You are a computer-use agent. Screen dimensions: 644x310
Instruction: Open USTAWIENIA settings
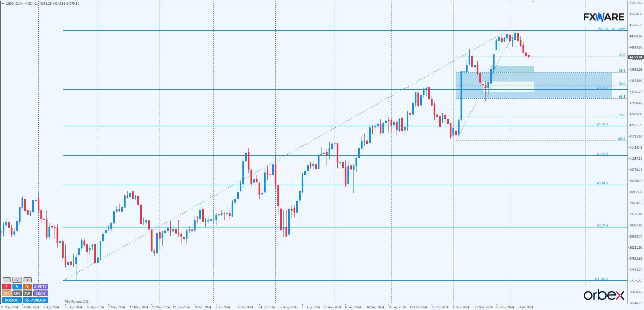[35, 300]
